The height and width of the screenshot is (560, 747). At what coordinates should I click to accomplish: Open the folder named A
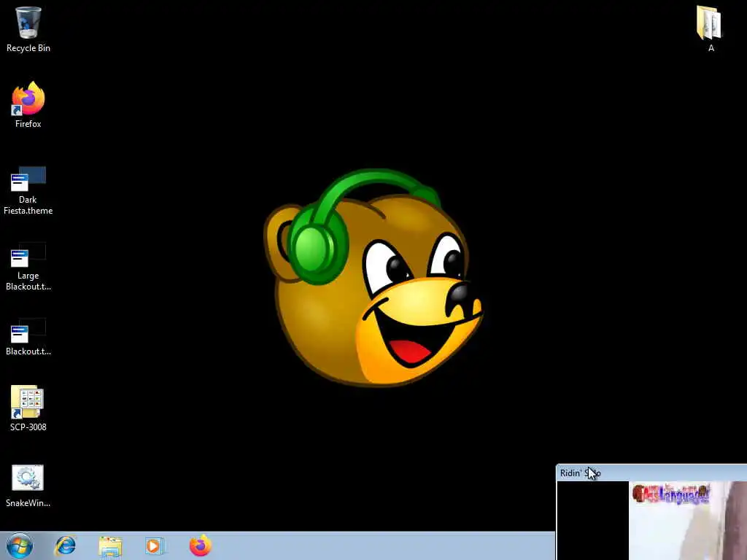709,23
